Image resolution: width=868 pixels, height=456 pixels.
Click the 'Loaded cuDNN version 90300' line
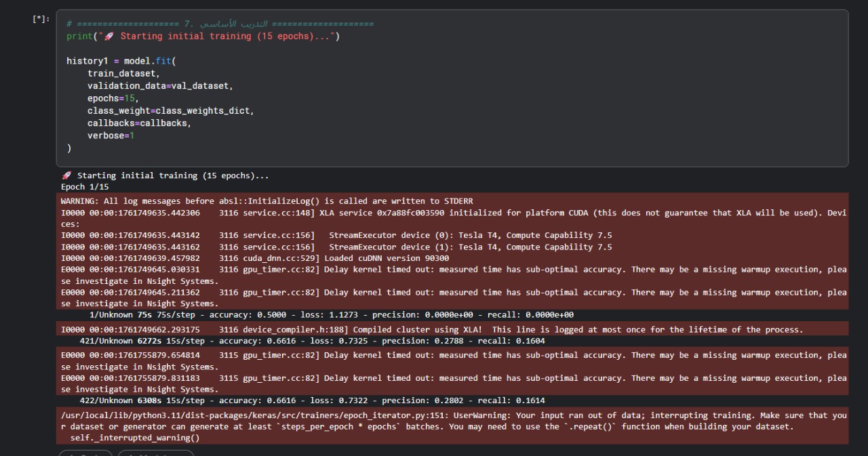[387, 258]
